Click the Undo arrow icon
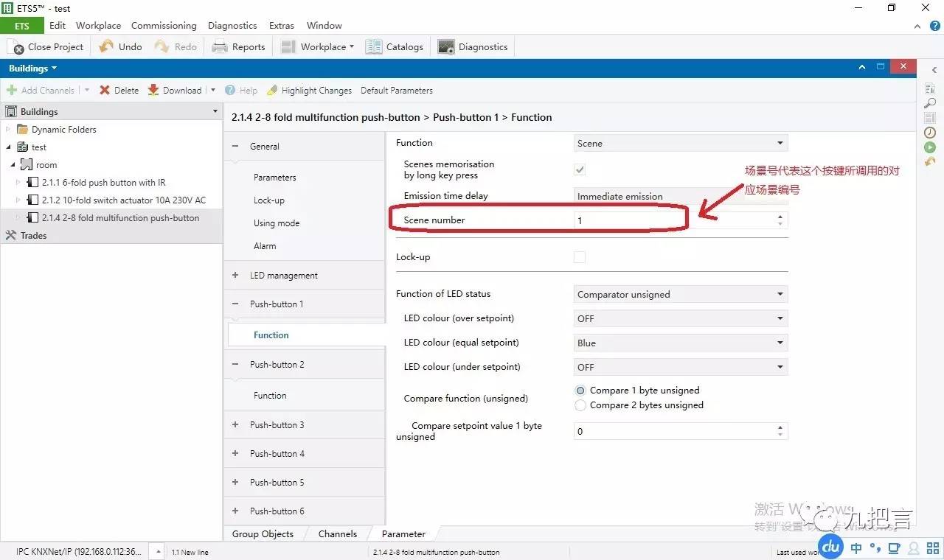 pyautogui.click(x=107, y=46)
